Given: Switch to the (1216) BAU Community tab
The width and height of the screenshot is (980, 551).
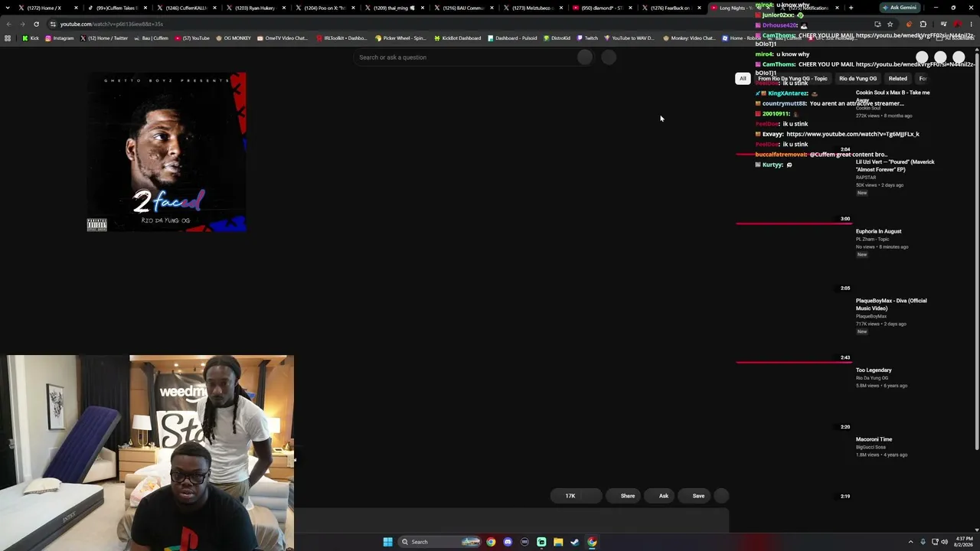Looking at the screenshot, I should 462,8.
